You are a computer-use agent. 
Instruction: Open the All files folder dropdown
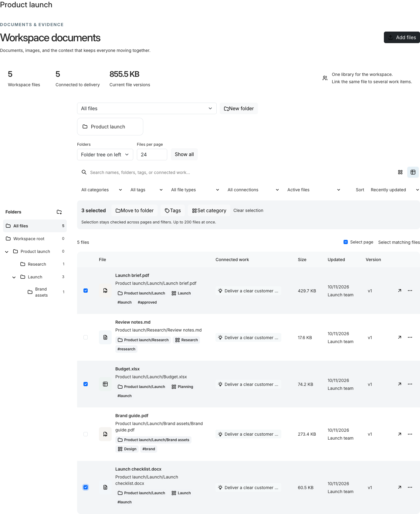pyautogui.click(x=147, y=108)
